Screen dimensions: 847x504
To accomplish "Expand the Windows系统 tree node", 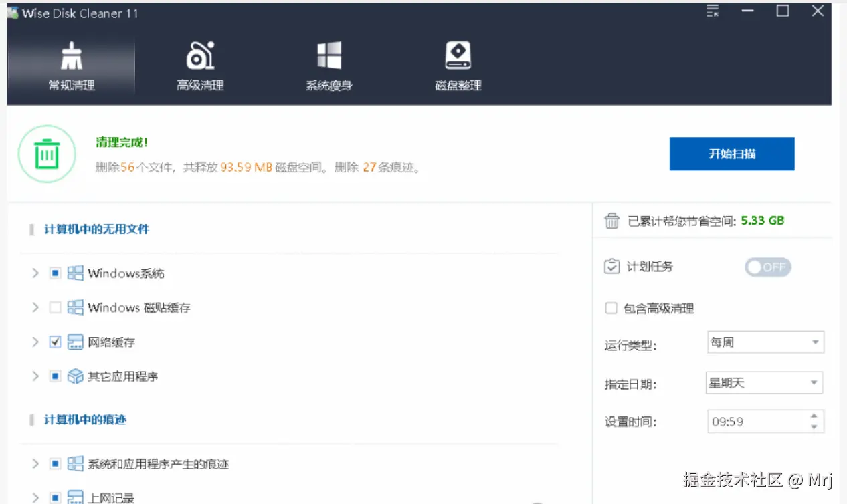I will click(x=35, y=273).
